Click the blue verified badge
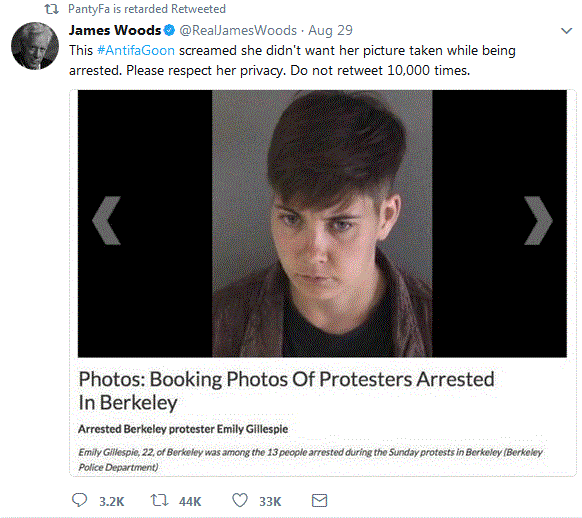Image resolution: width=582 pixels, height=518 pixels. click(169, 30)
